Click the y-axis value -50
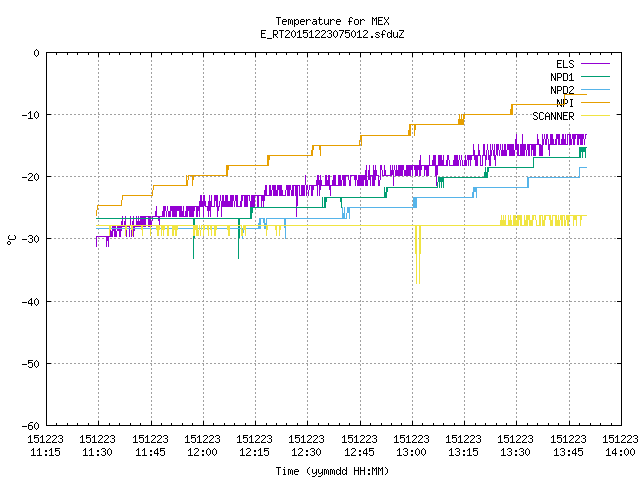Viewport: 640px width, 480px height. [x=31, y=364]
